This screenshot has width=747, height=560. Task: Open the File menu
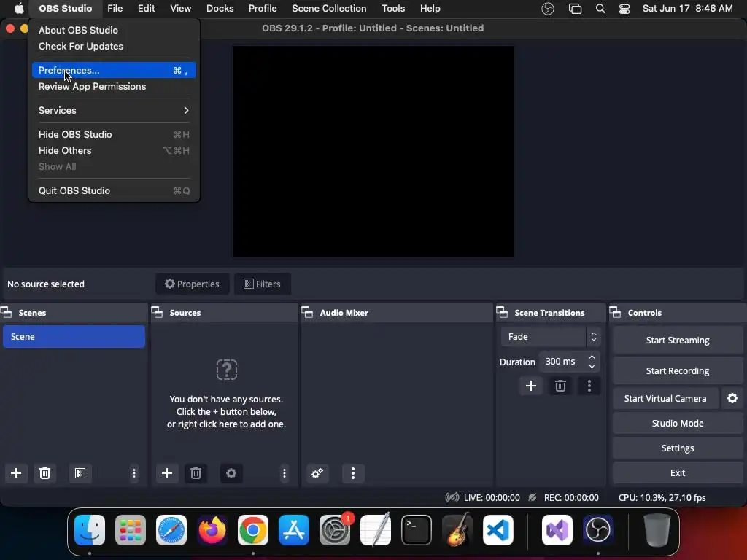(115, 9)
